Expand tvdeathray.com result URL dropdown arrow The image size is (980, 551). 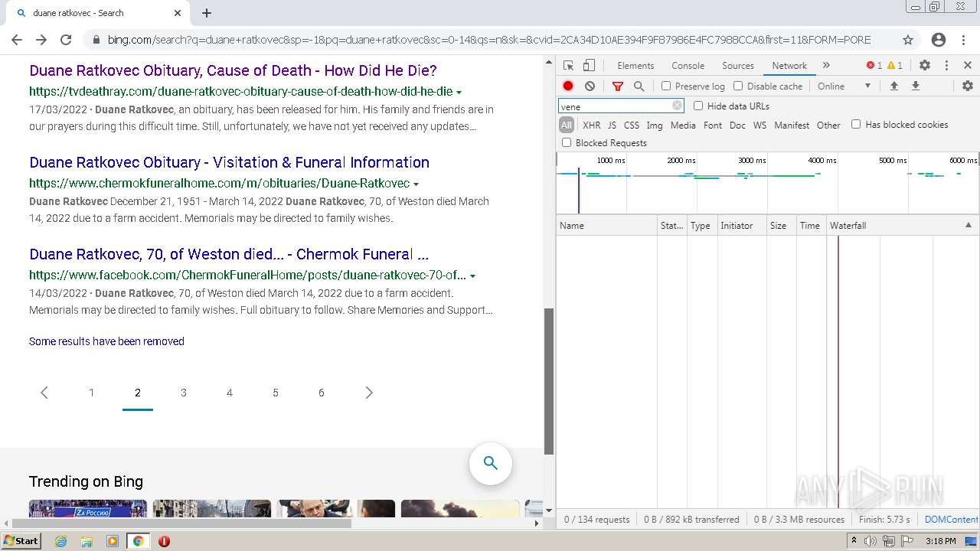(x=459, y=93)
